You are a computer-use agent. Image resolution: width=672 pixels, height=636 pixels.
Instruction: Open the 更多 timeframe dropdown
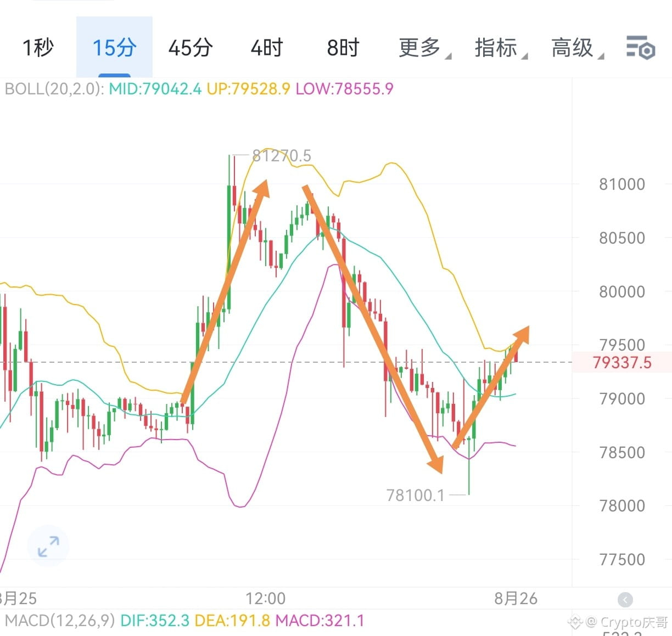click(x=424, y=47)
